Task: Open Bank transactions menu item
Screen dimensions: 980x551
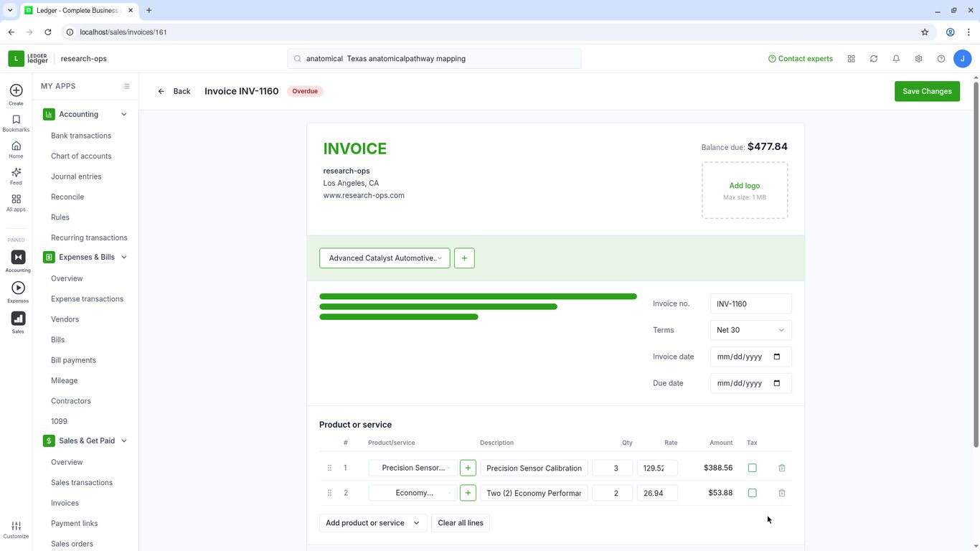Action: tap(81, 136)
